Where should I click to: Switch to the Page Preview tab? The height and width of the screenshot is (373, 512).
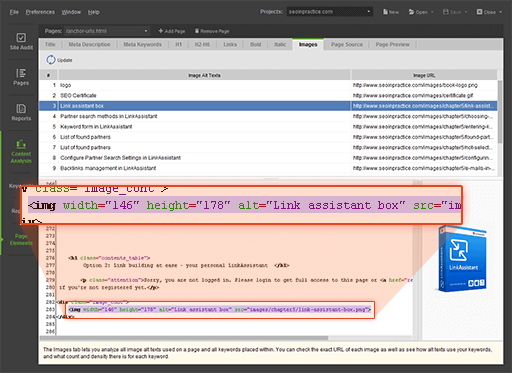click(x=392, y=44)
